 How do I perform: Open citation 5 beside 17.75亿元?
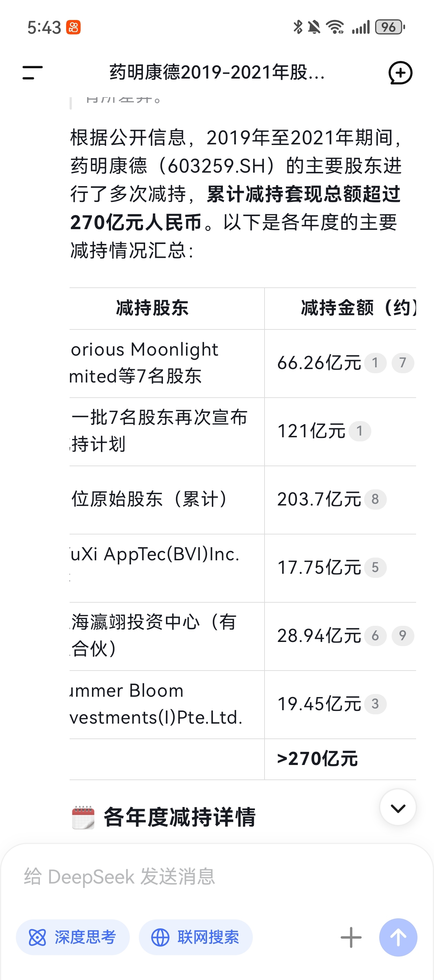tap(375, 567)
